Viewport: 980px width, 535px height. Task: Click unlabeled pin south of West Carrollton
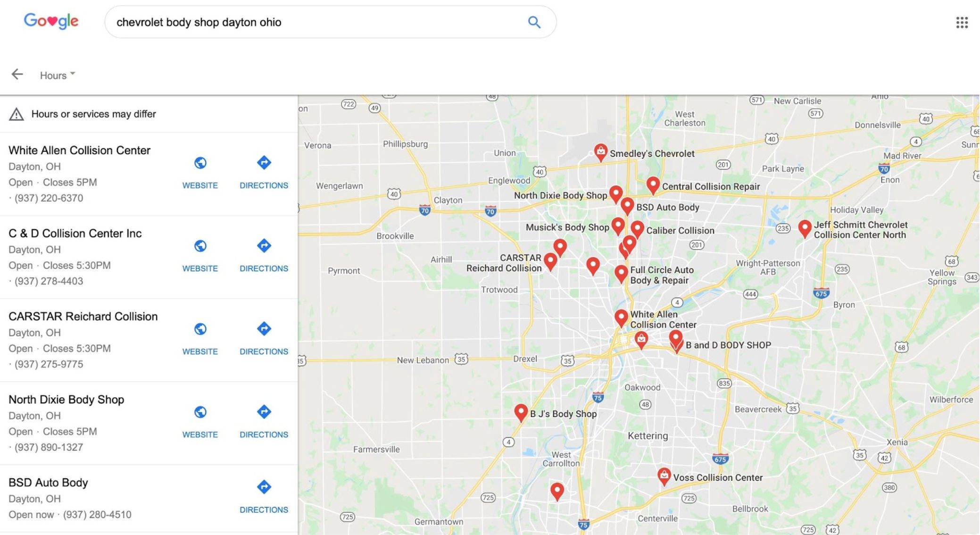557,491
